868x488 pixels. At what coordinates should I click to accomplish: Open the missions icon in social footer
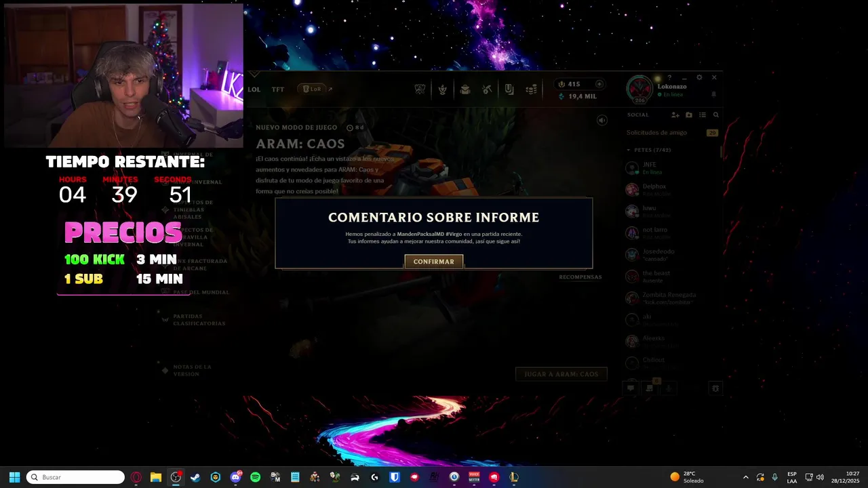(650, 388)
